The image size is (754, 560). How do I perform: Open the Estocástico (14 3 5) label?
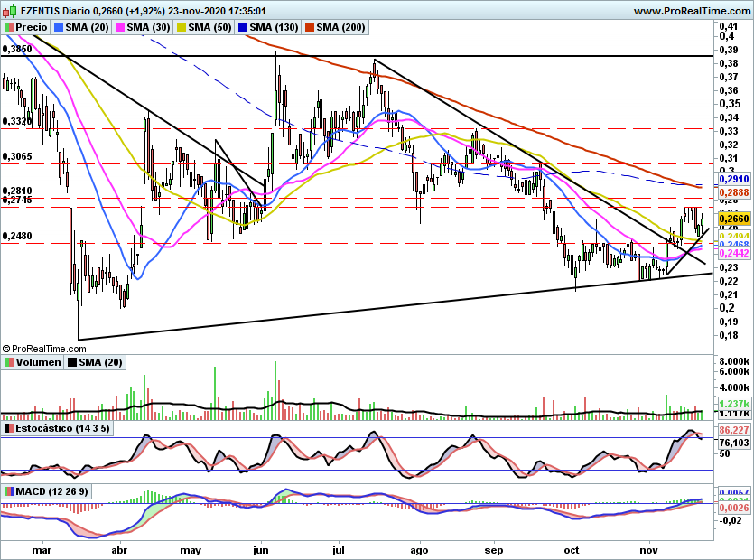point(57,428)
